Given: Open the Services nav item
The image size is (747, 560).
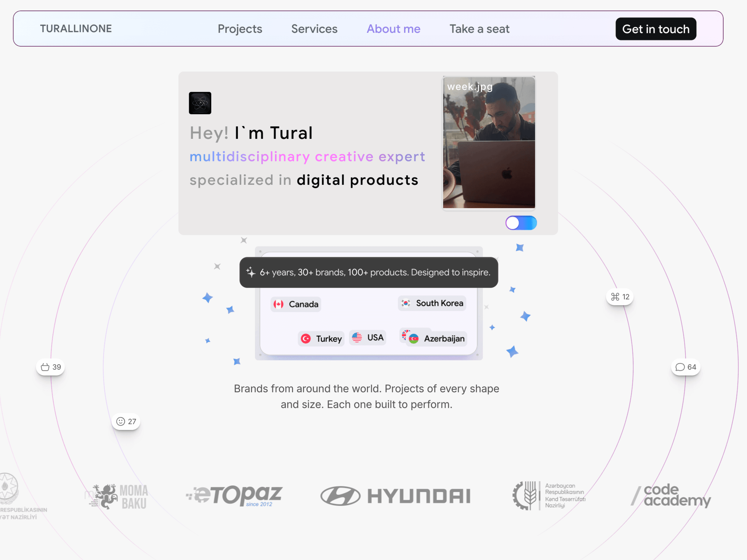Looking at the screenshot, I should click(x=314, y=29).
